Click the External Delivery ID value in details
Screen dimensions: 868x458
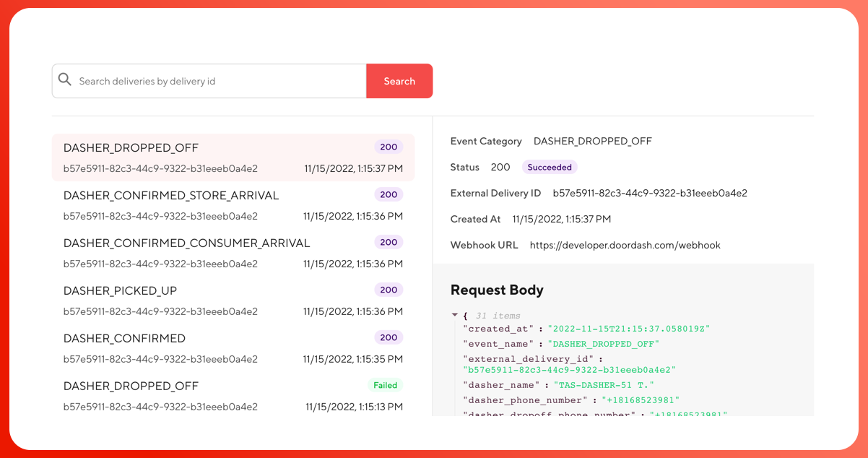point(649,194)
